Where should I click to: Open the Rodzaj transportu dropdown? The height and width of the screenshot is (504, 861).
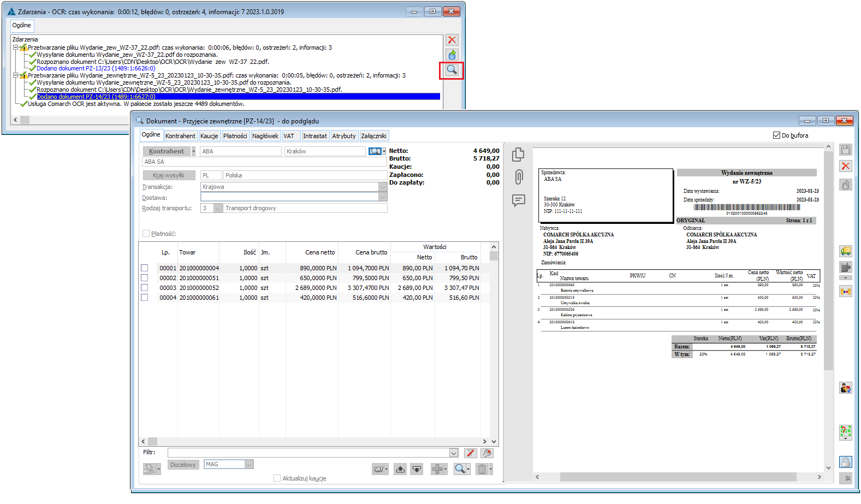click(218, 208)
